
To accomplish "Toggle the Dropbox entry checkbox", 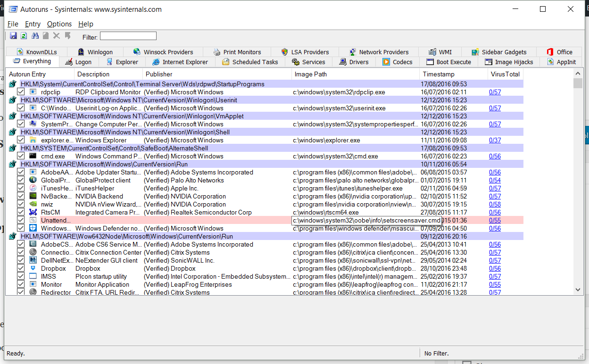I will pos(21,268).
